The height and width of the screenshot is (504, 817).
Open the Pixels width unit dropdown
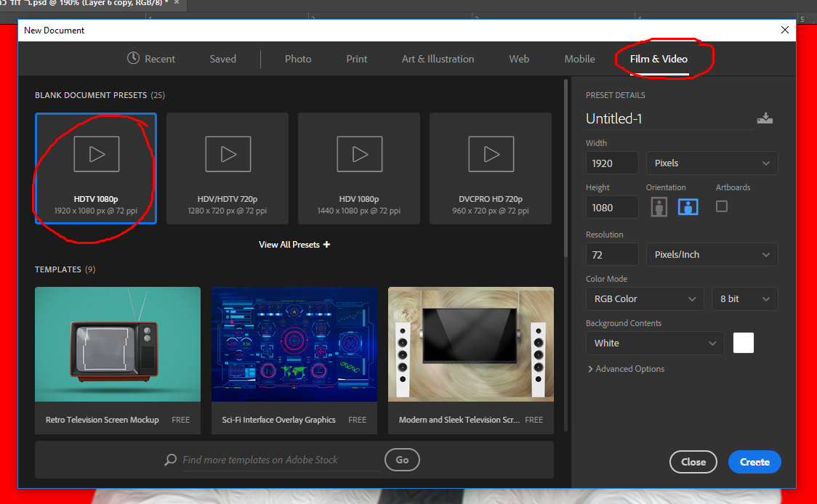point(712,163)
